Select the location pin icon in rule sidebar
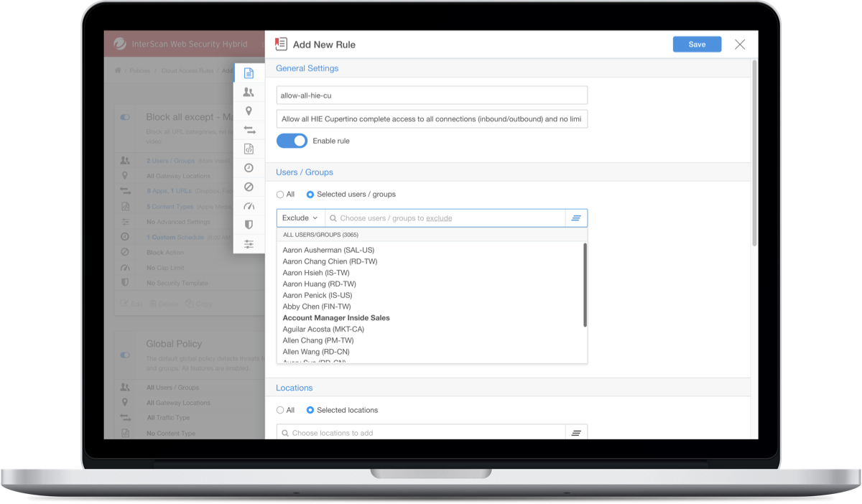This screenshot has height=504, width=862. pos(249,111)
